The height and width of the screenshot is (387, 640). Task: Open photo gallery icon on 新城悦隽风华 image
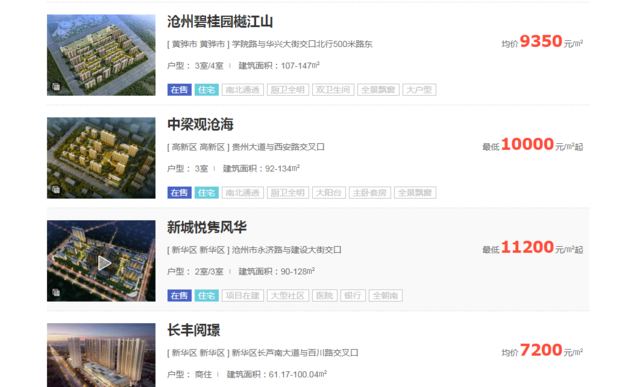tap(56, 292)
